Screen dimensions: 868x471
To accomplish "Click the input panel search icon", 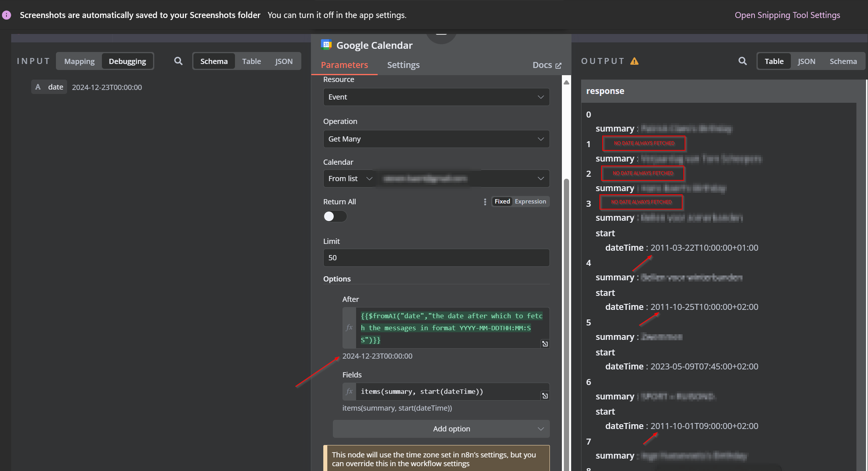I will click(178, 61).
